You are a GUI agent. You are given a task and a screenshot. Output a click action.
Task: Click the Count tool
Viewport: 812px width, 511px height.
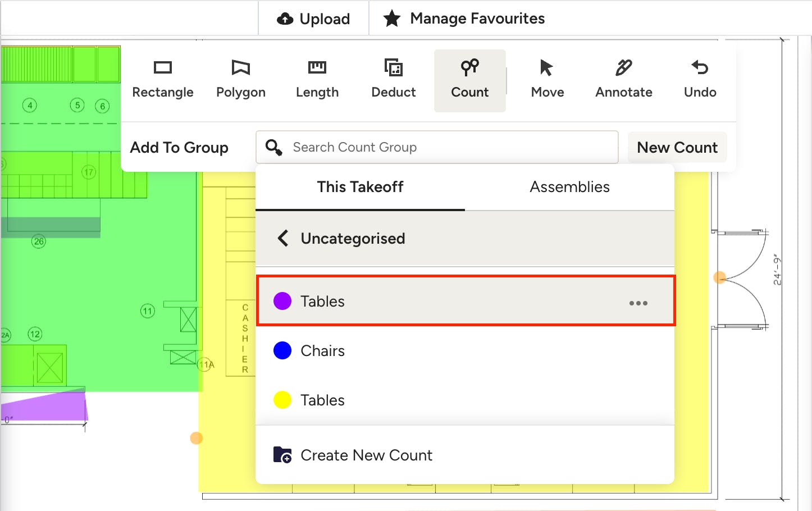[469, 80]
